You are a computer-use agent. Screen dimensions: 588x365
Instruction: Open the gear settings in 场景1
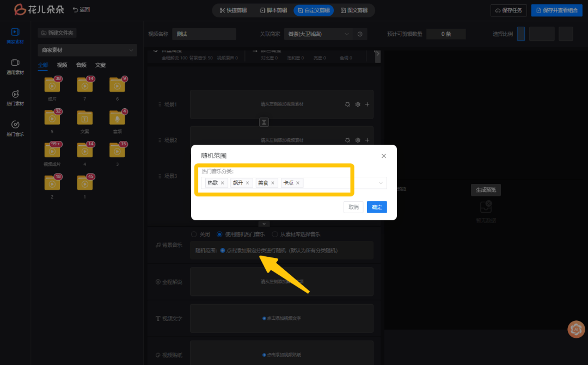pos(358,104)
